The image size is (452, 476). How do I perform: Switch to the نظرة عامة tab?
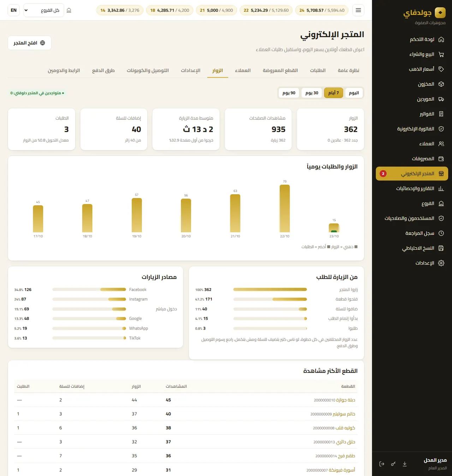349,71
